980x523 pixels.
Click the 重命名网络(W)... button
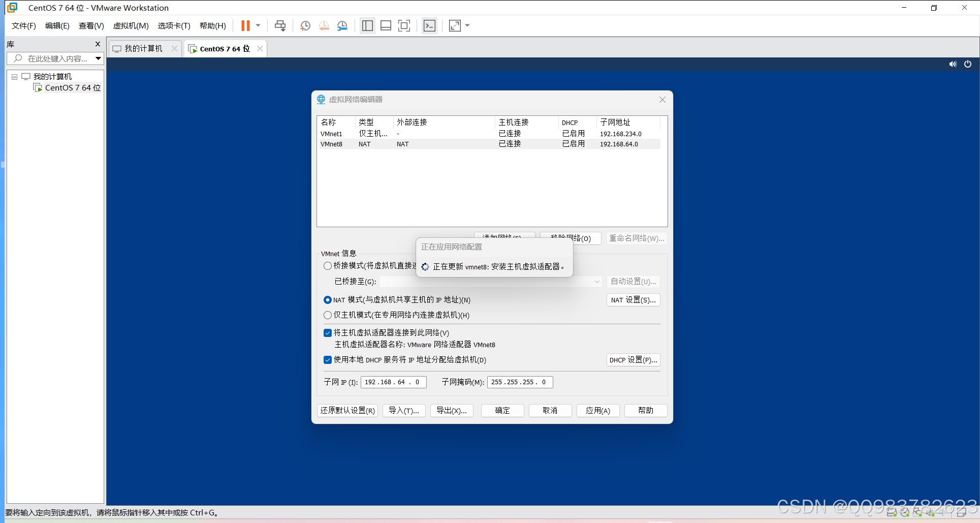point(637,238)
